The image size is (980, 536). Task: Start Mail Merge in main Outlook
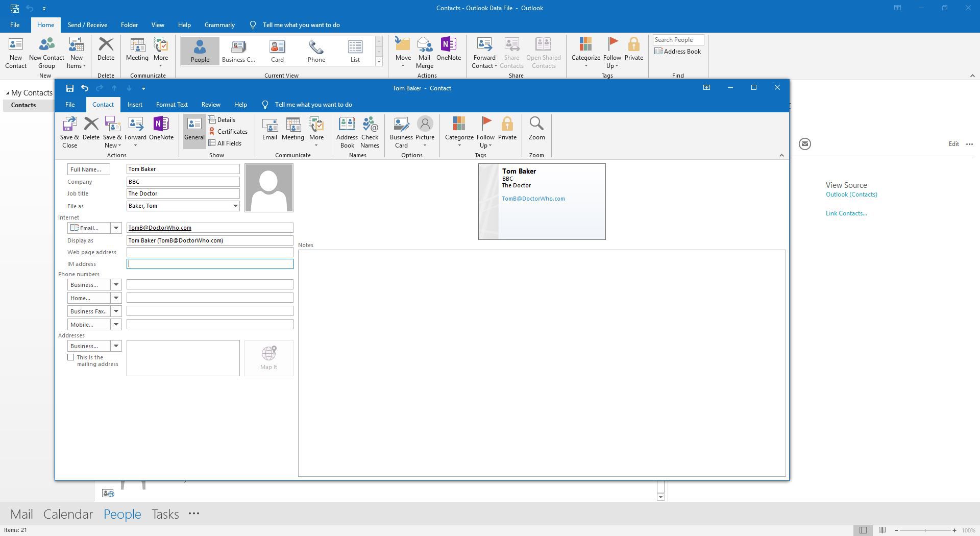tap(424, 53)
